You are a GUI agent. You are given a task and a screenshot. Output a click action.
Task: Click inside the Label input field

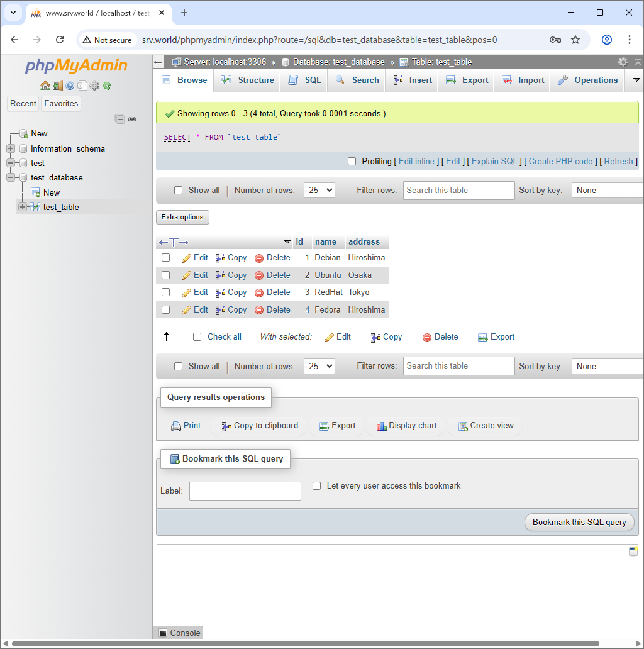245,491
